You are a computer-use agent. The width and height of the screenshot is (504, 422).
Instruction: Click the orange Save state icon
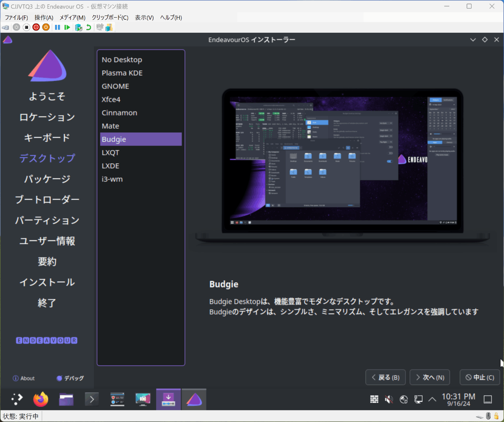point(46,27)
